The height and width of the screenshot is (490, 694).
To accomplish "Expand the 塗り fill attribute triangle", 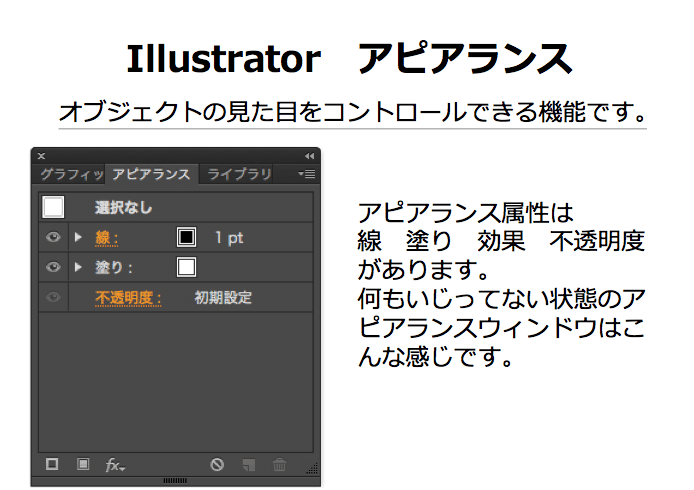I will pyautogui.click(x=78, y=267).
